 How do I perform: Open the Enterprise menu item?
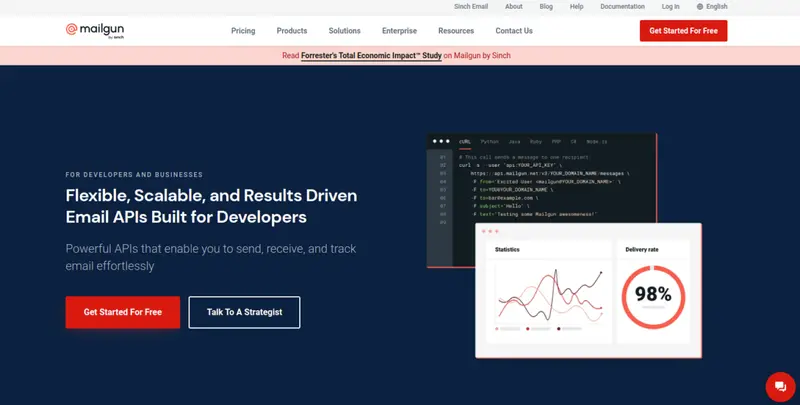[x=399, y=31]
